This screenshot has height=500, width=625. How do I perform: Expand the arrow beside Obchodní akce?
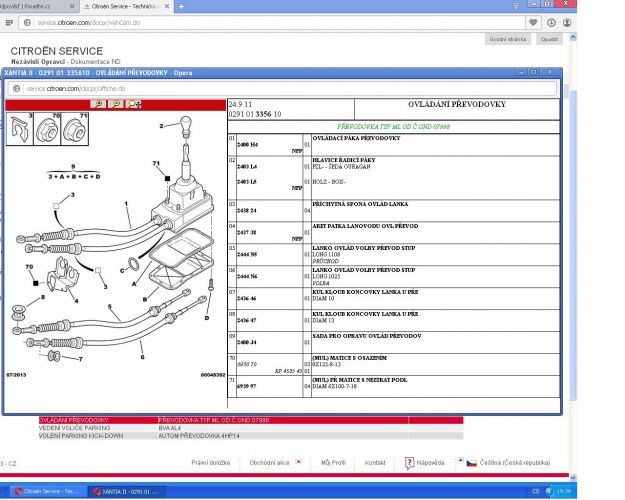[x=298, y=462]
